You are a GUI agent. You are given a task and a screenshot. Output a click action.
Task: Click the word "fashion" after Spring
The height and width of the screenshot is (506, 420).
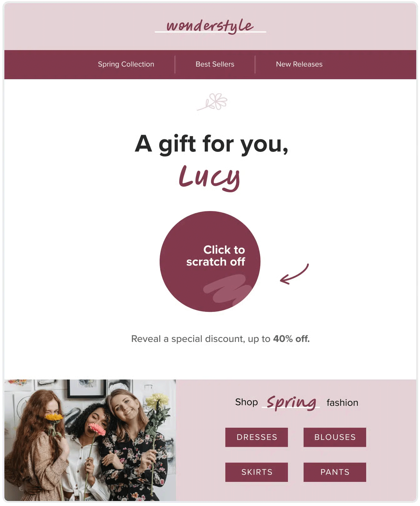click(x=342, y=402)
